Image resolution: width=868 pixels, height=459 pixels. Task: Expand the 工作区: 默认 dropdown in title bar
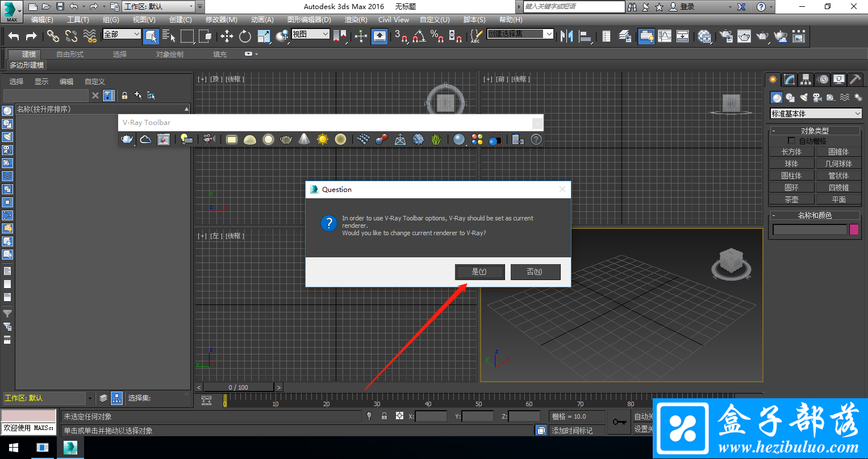point(158,7)
